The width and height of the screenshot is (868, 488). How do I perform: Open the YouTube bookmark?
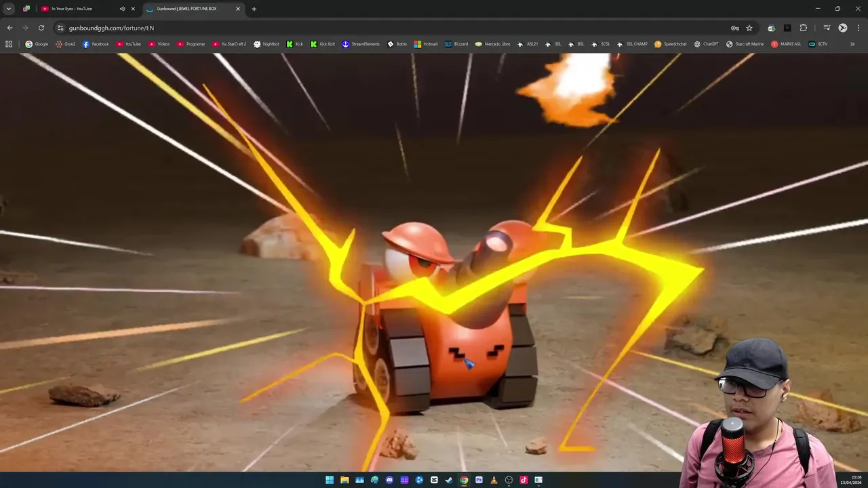128,44
